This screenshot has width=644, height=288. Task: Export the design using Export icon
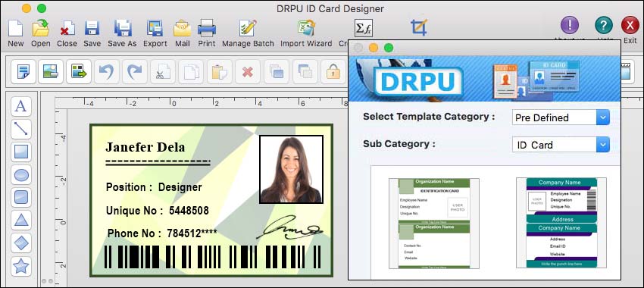[155, 28]
